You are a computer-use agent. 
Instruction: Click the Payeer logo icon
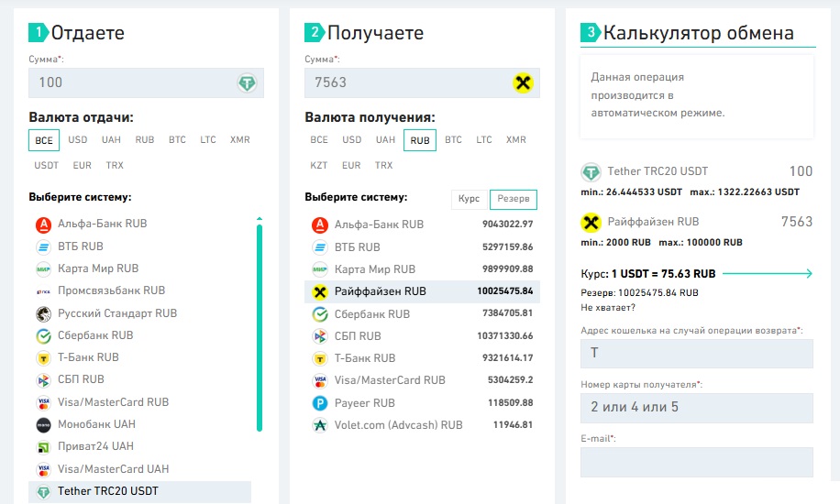[320, 403]
